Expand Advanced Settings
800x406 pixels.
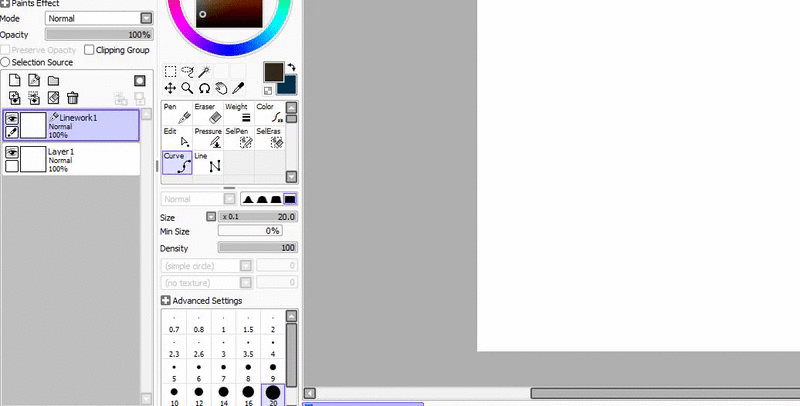click(165, 300)
